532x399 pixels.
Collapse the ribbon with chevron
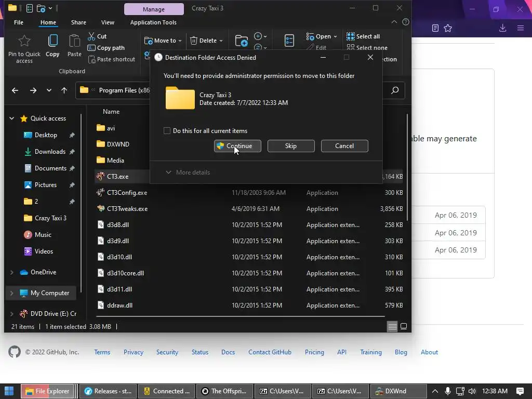(x=394, y=22)
